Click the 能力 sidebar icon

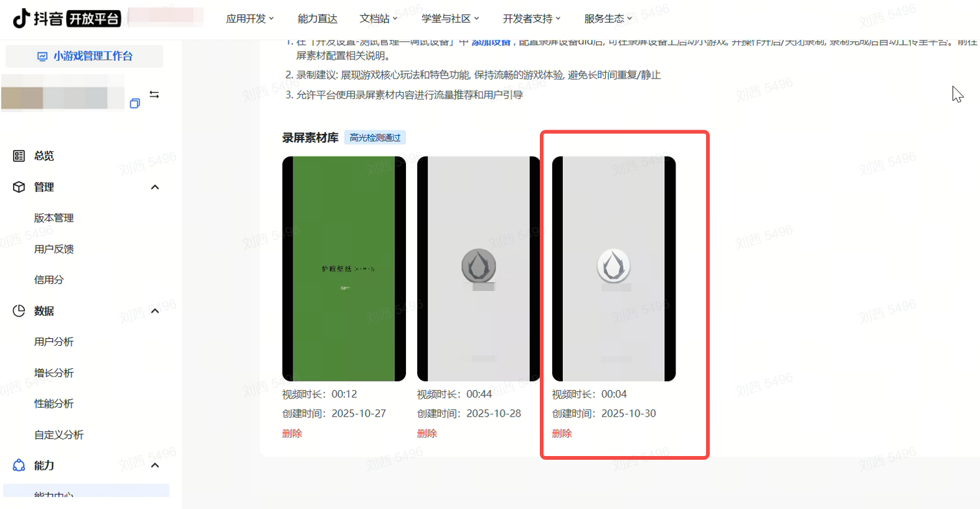pyautogui.click(x=19, y=465)
